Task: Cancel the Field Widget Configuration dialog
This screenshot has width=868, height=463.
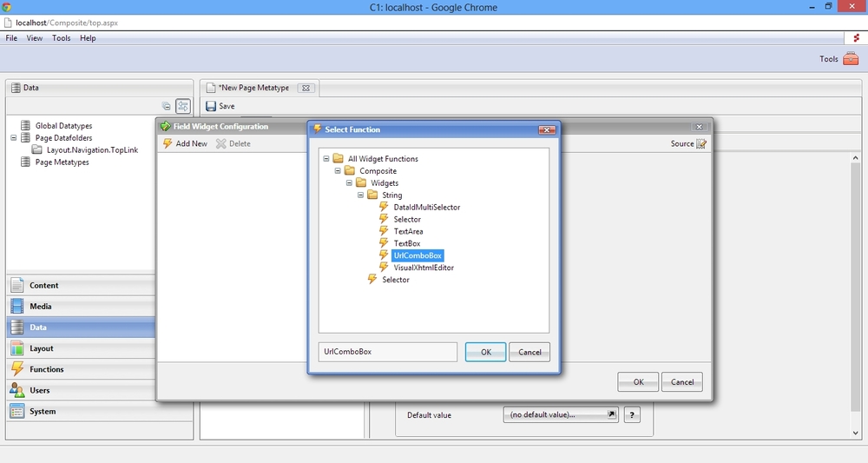Action: [x=681, y=381]
